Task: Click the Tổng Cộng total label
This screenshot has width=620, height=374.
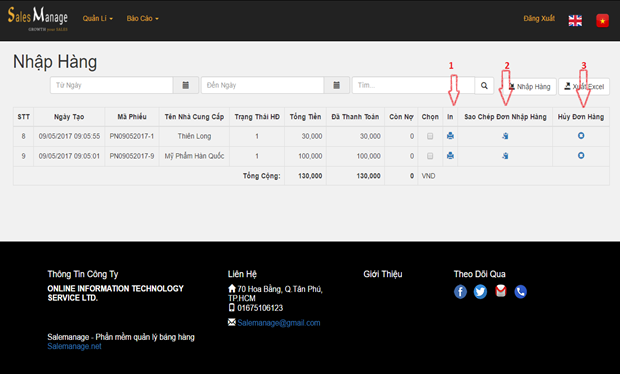Action: click(x=261, y=176)
